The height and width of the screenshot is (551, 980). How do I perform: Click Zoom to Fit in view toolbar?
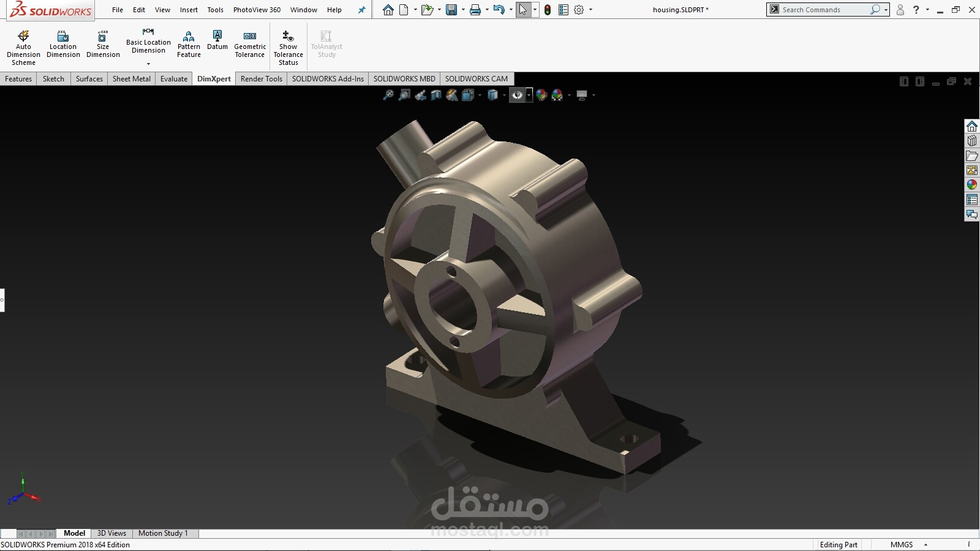(388, 95)
